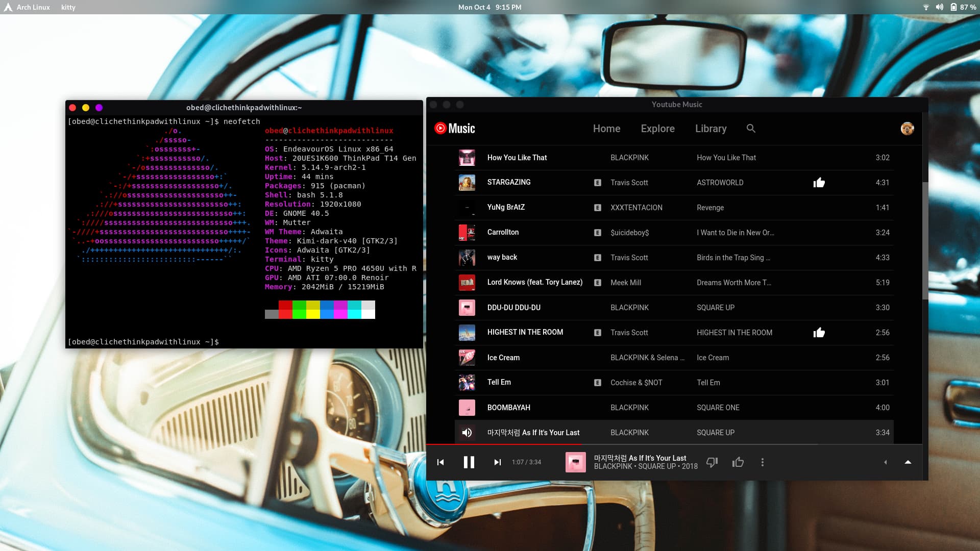
Task: Click the DDU-DU DDU-DU album thumbnail
Action: 467,308
